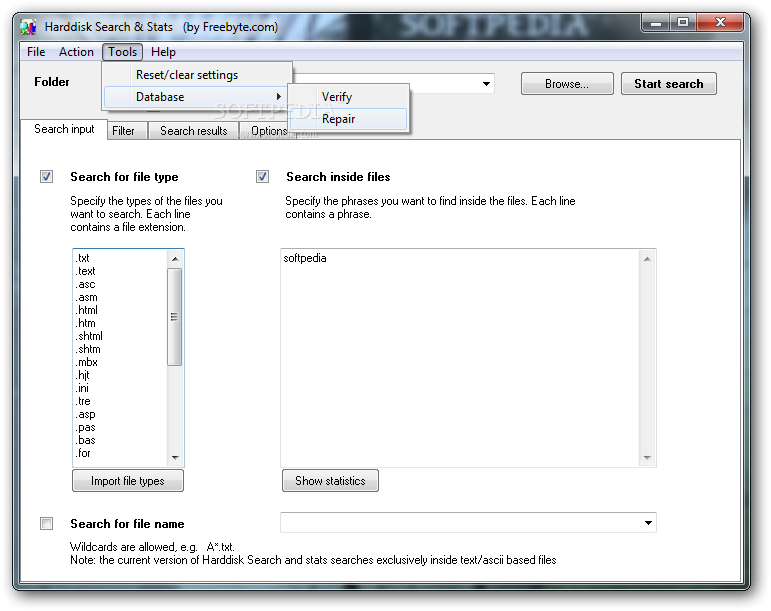The image size is (771, 611).
Task: Maximize the Harddisk Search window
Action: pos(683,23)
